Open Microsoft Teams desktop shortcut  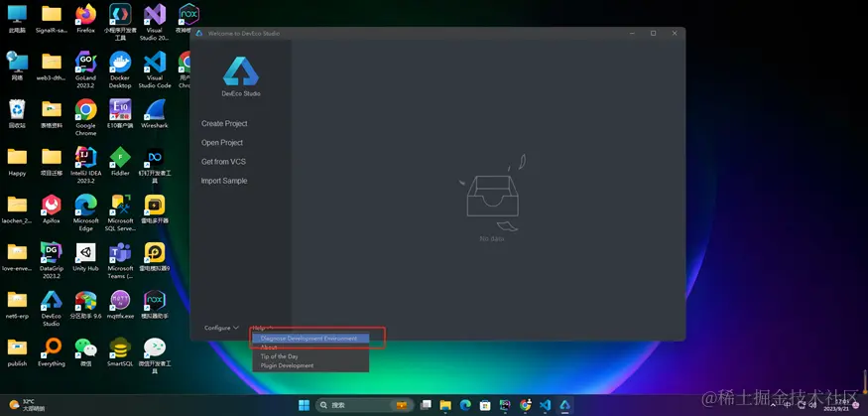click(120, 260)
